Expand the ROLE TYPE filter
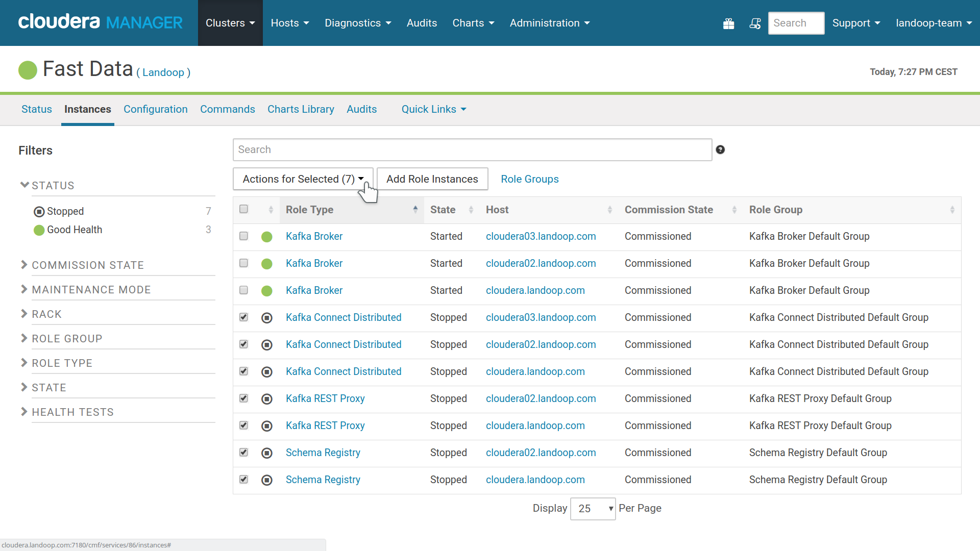 coord(56,363)
